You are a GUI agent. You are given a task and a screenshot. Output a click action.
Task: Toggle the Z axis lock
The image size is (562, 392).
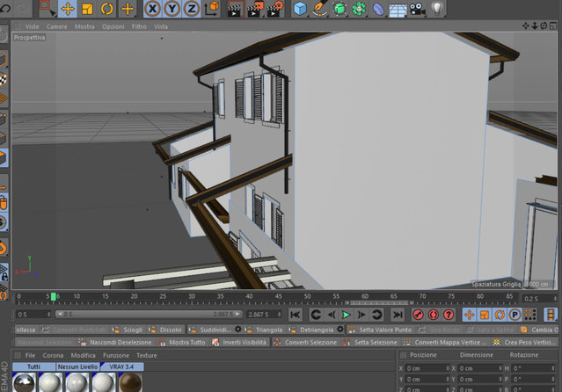192,9
